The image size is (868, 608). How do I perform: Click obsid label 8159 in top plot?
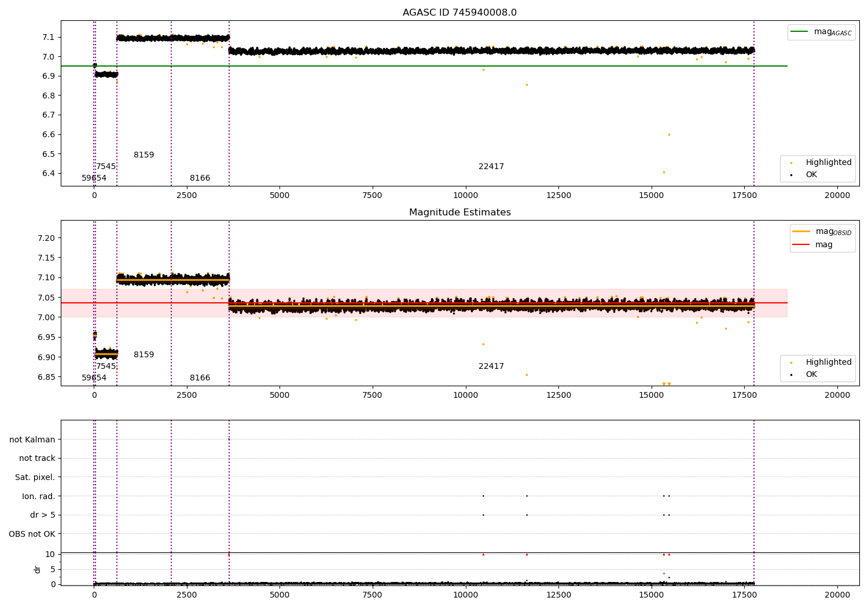[144, 155]
